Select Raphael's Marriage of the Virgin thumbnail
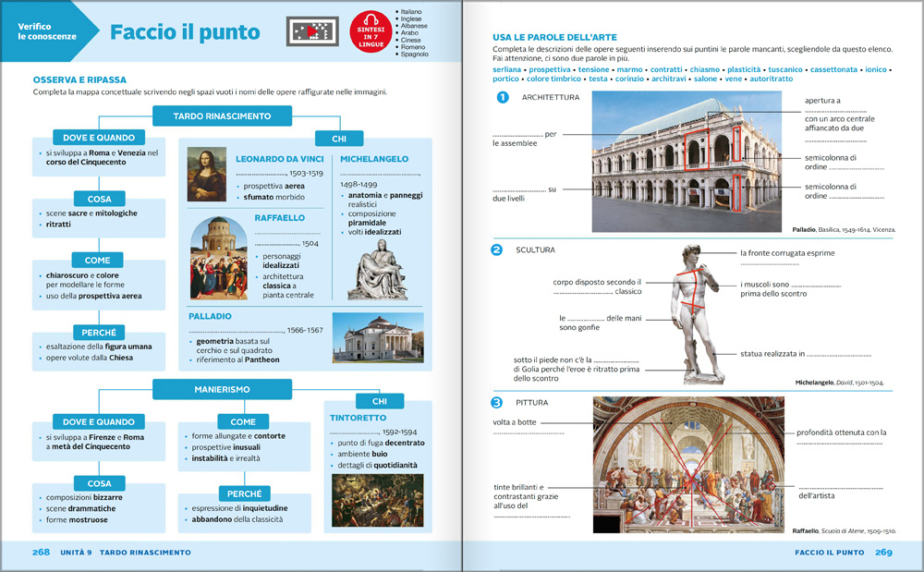Viewport: 924px width, 572px height. 219,258
